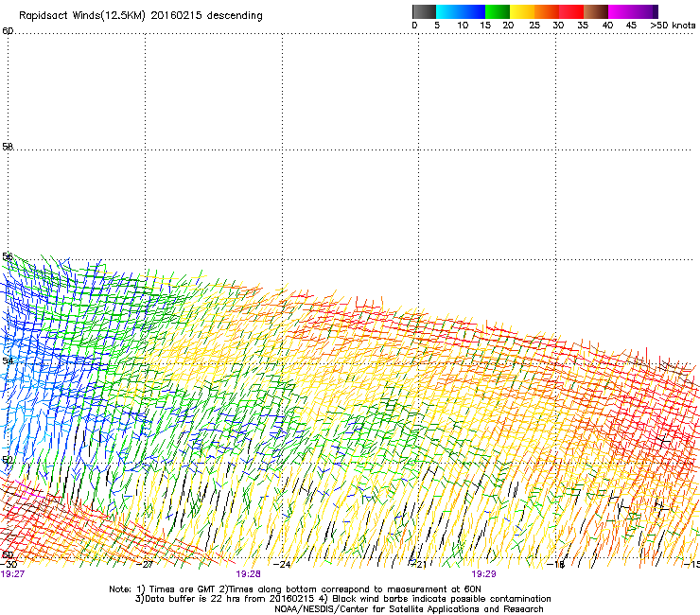Image resolution: width=700 pixels, height=615 pixels.
Task: Click legend tick label 25
Action: [534, 26]
